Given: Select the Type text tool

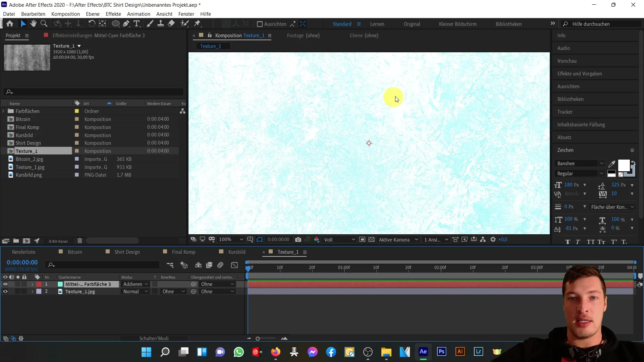Looking at the screenshot, I should point(137,24).
